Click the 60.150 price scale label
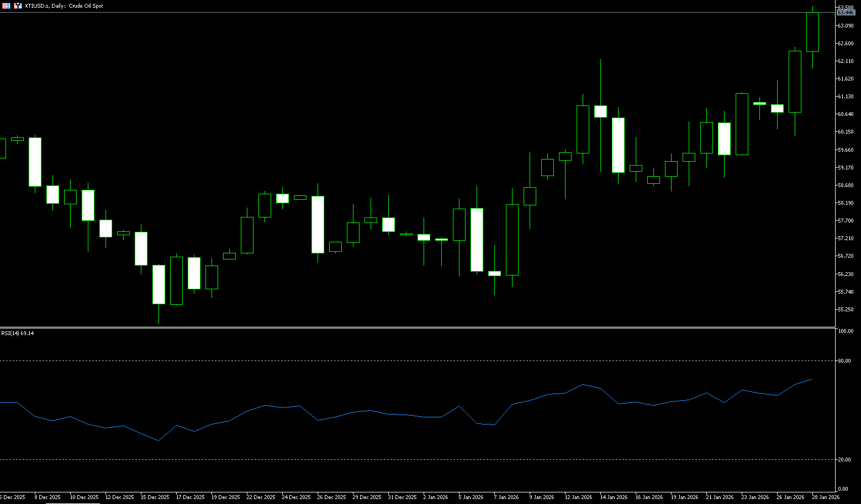861x504 pixels. 846,132
